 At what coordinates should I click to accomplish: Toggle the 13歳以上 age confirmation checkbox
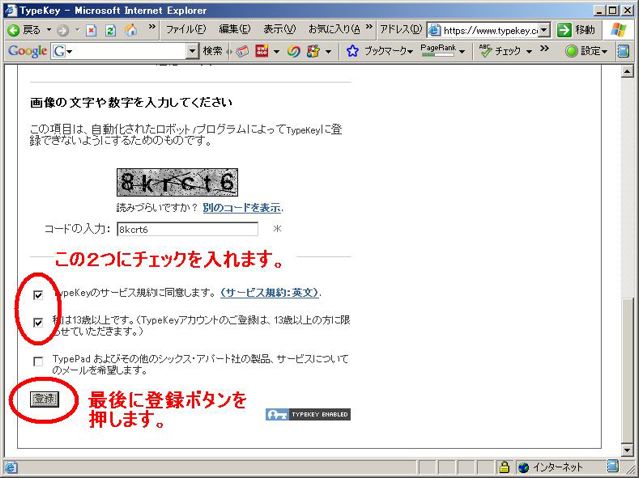click(x=38, y=322)
